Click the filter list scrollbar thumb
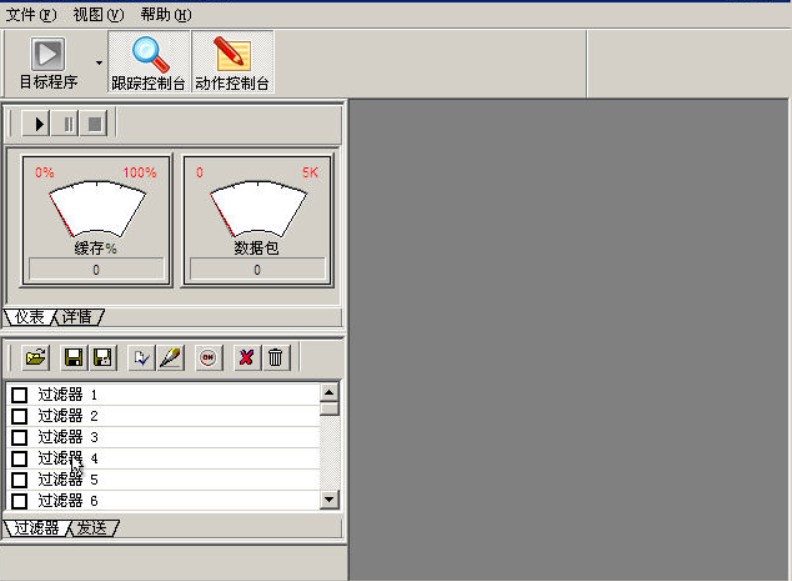The width and height of the screenshot is (792, 581). pyautogui.click(x=329, y=408)
